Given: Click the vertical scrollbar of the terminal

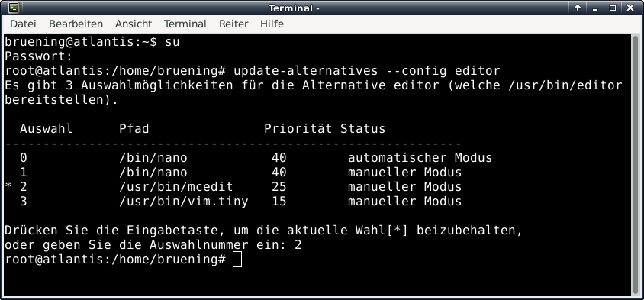Looking at the screenshot, I should pyautogui.click(x=636, y=164).
